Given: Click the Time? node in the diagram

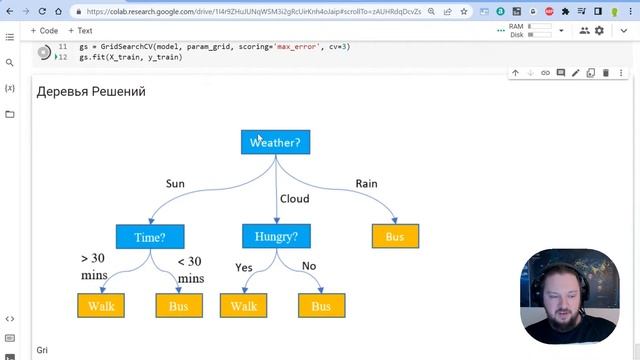Looking at the screenshot, I should point(150,237).
